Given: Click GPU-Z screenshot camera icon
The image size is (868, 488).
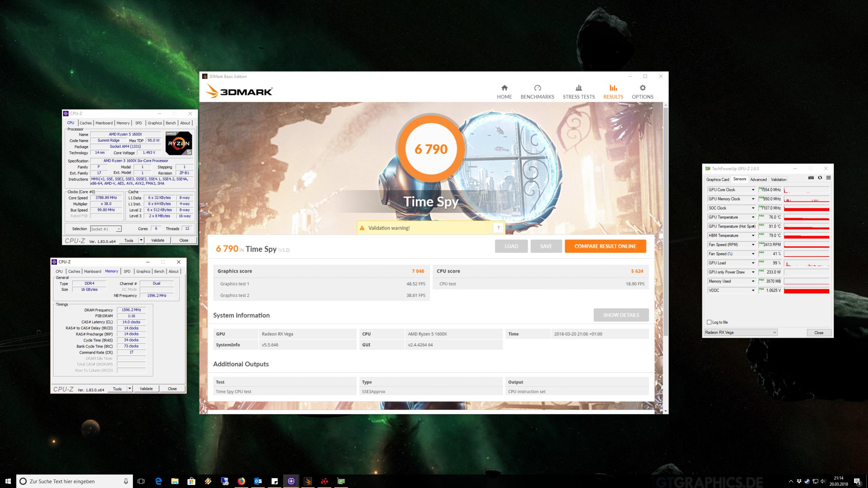Looking at the screenshot, I should 811,178.
